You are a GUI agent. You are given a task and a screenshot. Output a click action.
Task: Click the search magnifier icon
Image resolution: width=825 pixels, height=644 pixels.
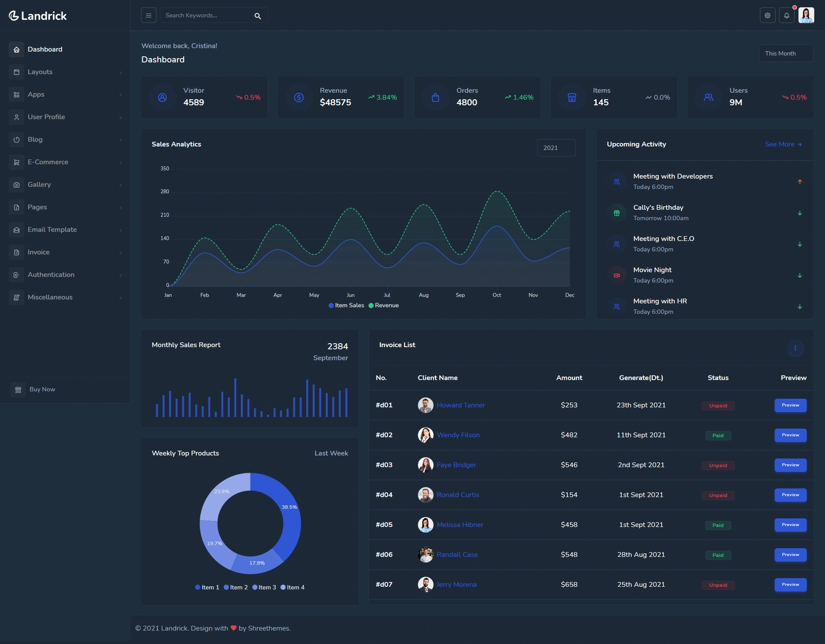(x=258, y=16)
